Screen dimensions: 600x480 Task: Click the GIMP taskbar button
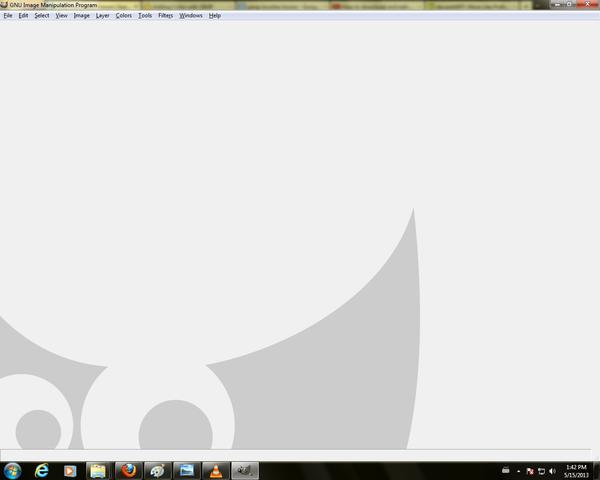[x=245, y=471]
